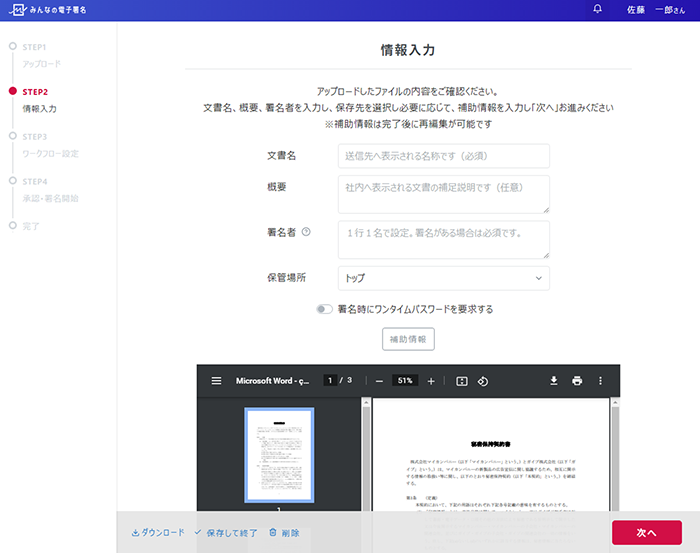
Task: Zoom in the PDF preview
Action: coord(431,381)
